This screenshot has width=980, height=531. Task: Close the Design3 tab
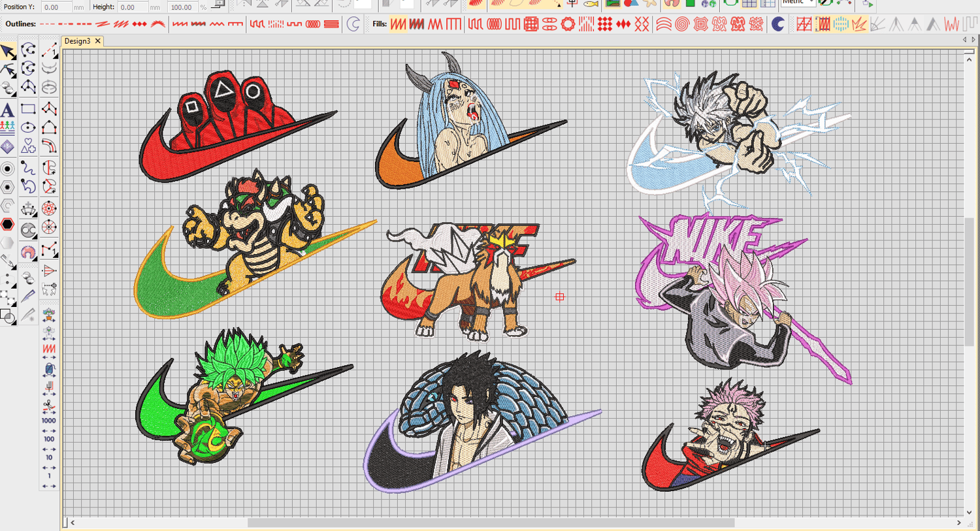point(98,40)
